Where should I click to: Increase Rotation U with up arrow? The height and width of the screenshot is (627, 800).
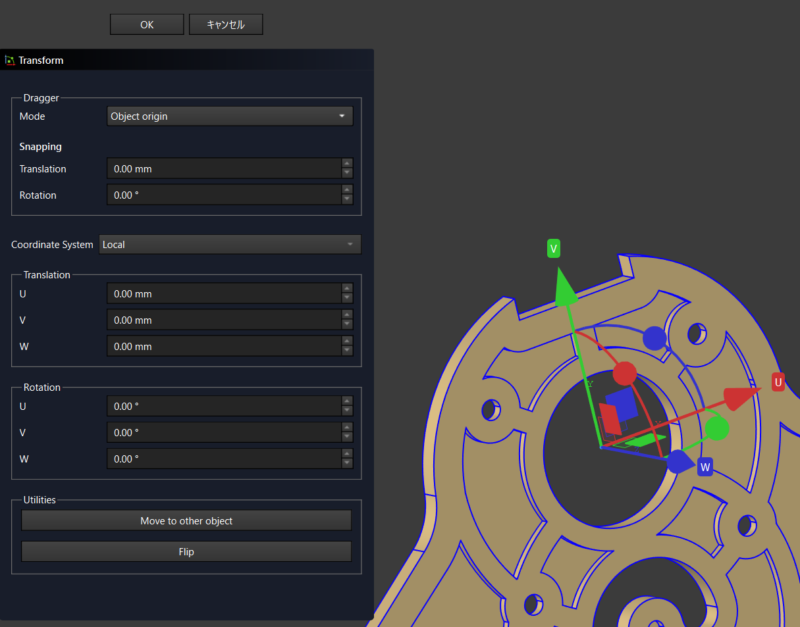347,401
